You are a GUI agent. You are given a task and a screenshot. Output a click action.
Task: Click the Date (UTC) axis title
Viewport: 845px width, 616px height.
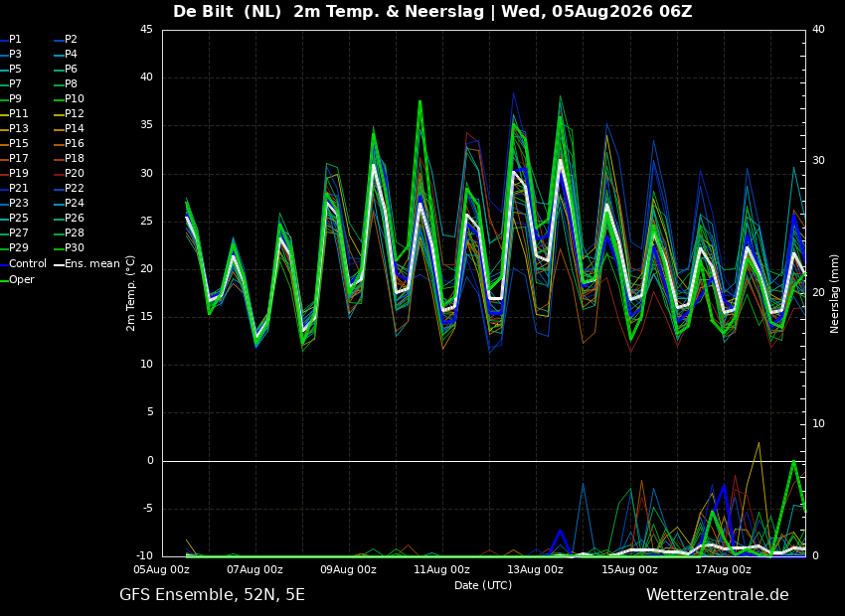(x=483, y=585)
